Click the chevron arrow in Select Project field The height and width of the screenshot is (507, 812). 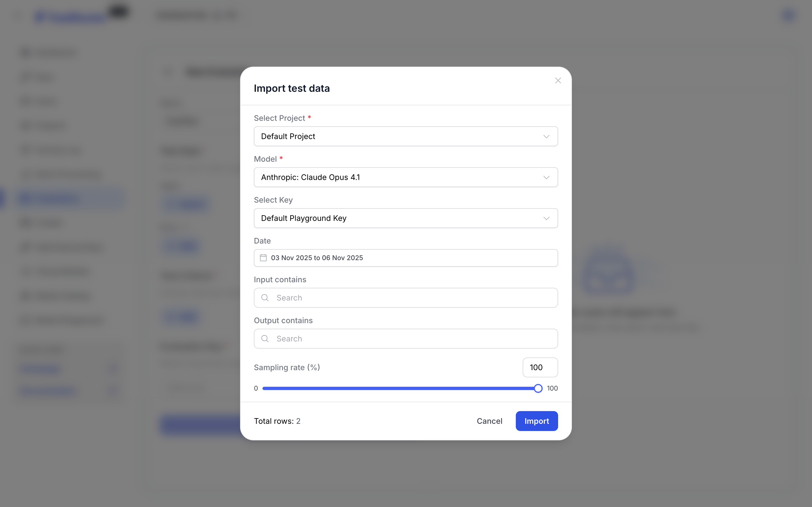[x=546, y=137]
